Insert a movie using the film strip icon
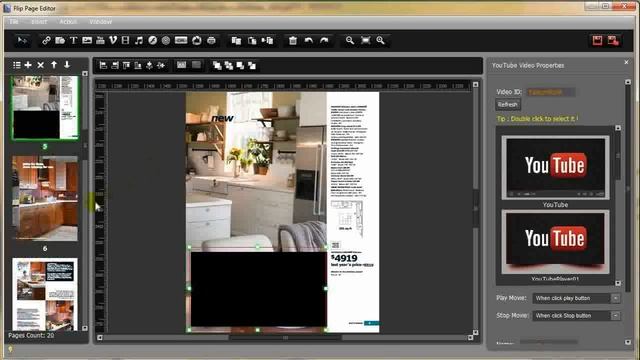 [126, 40]
